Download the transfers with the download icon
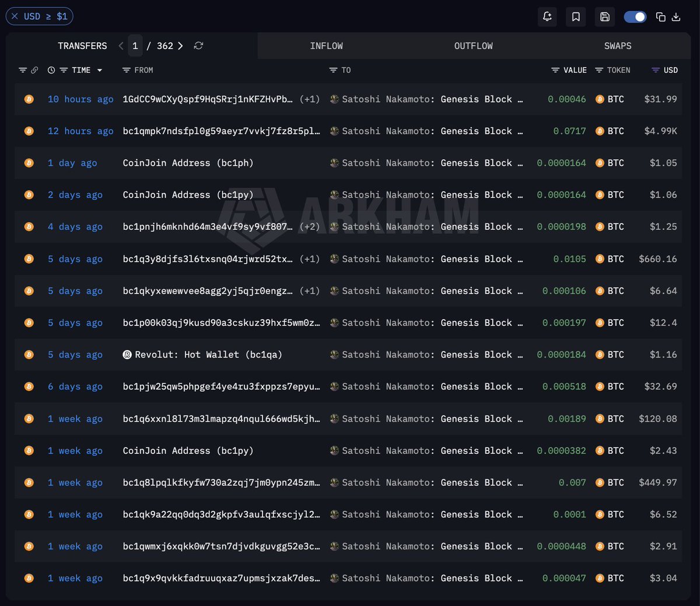 [x=676, y=17]
